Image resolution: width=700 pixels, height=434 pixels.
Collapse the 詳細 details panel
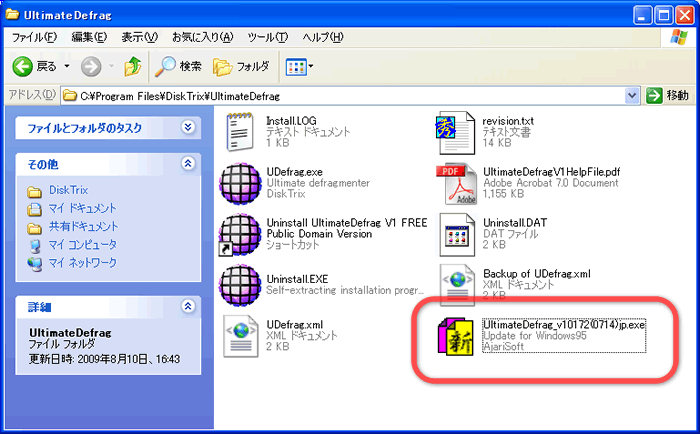tap(188, 306)
